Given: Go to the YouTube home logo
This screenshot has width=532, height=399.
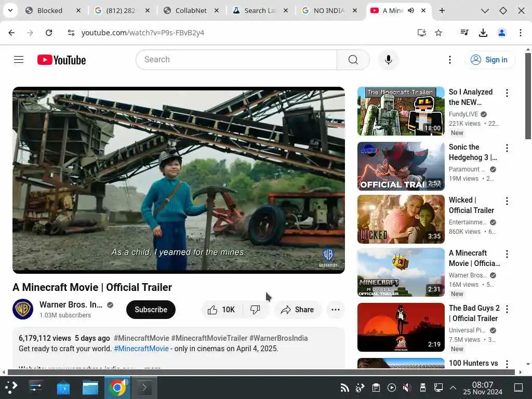Looking at the screenshot, I should coord(61,60).
